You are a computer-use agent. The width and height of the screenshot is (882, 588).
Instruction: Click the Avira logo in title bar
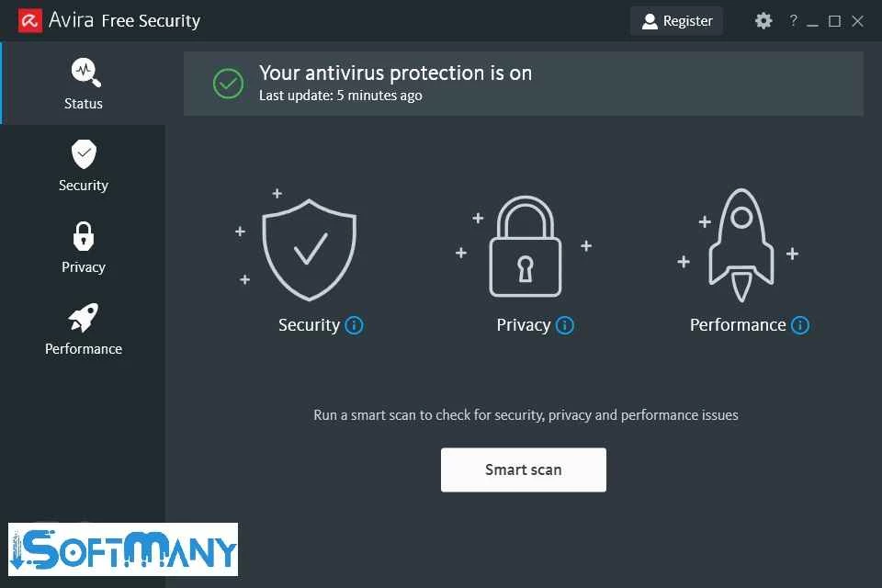point(30,20)
